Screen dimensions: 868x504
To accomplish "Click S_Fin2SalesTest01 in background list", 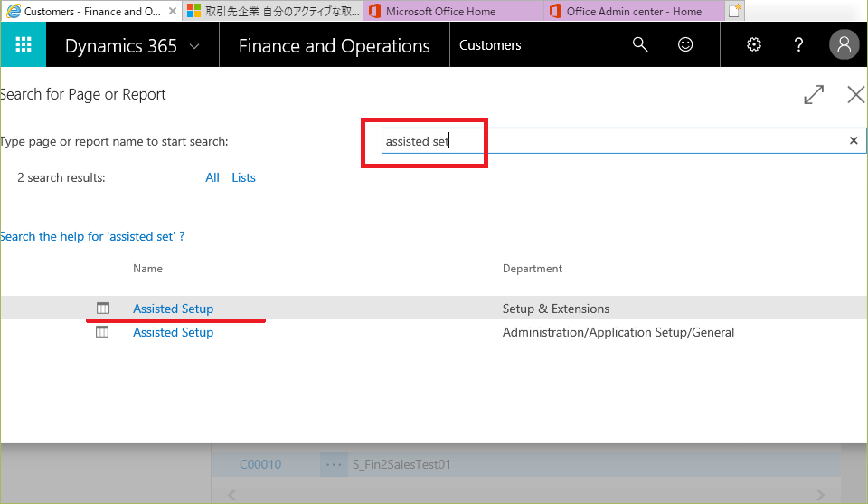I will 401,464.
